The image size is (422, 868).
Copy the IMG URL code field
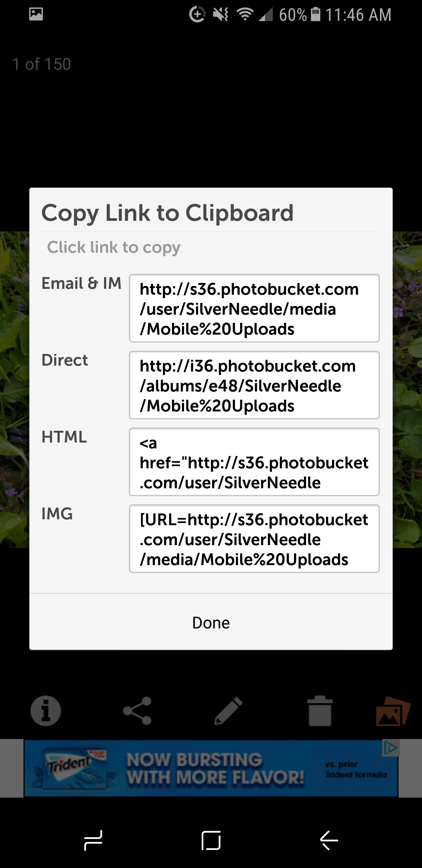point(254,539)
